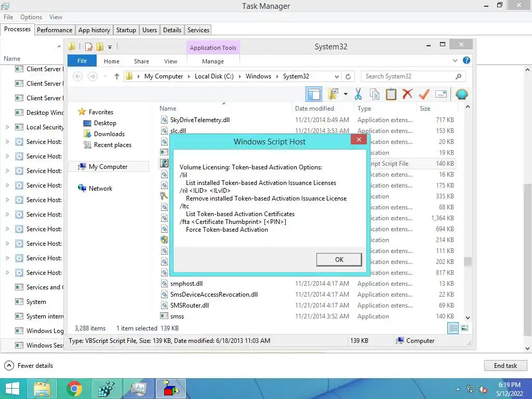Viewport: 532px width, 399px height.
Task: Click the Paste clipboard icon
Action: (x=391, y=94)
